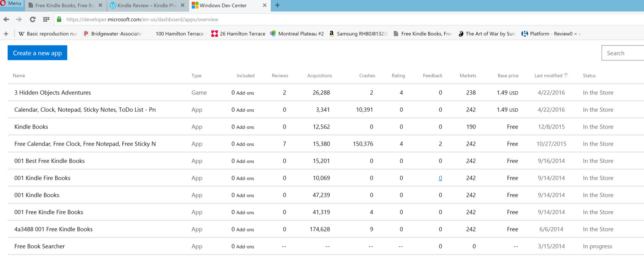The height and width of the screenshot is (256, 644).
Task: Open the Montreal Plateau #2 bookmark
Action: point(297,34)
